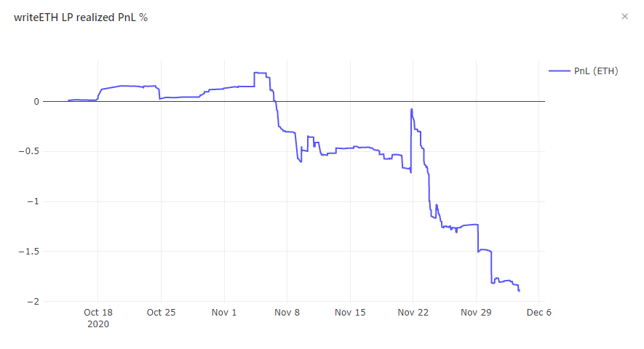Click the chart title writeETH LP realized PnL %
The height and width of the screenshot is (349, 644).
[x=81, y=17]
